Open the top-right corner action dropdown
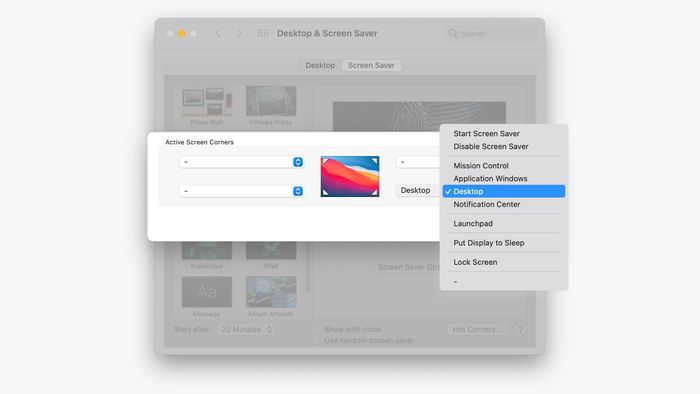 click(418, 162)
